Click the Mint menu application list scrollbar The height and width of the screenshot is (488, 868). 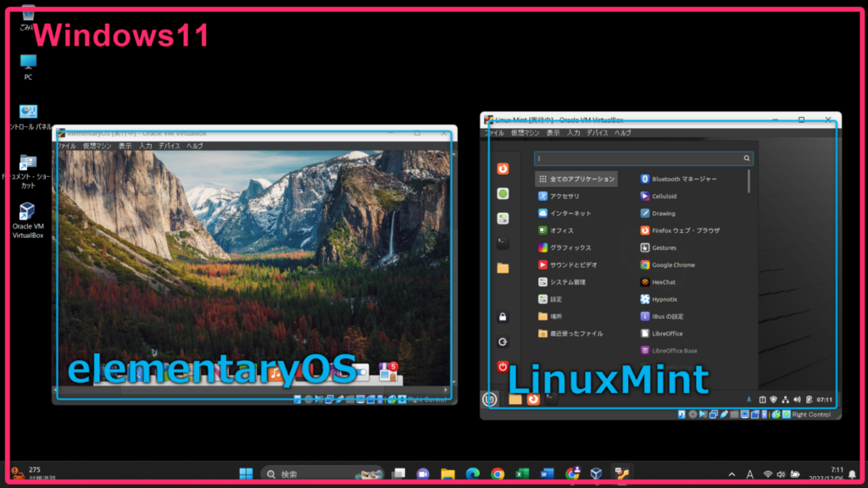(748, 182)
